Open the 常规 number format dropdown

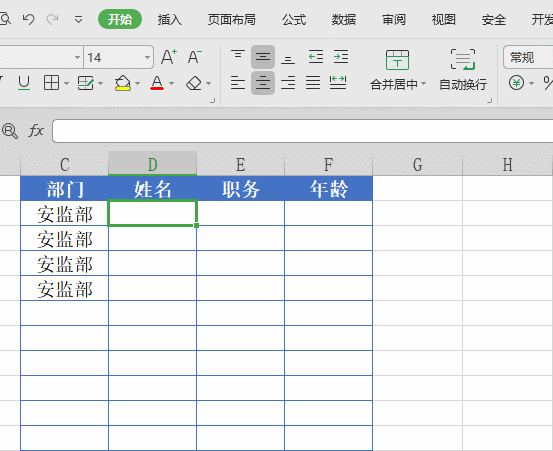point(528,57)
